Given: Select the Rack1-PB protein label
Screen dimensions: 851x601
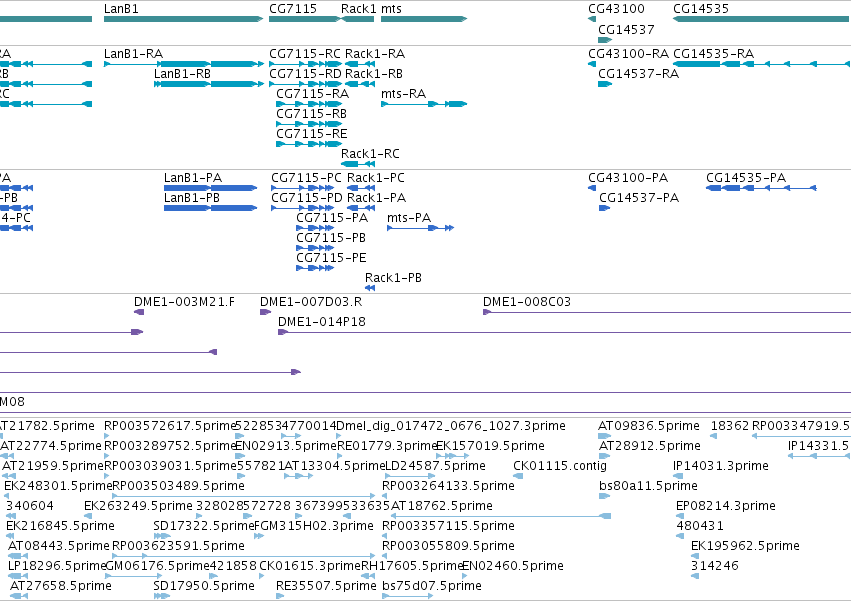Looking at the screenshot, I should click(393, 279).
